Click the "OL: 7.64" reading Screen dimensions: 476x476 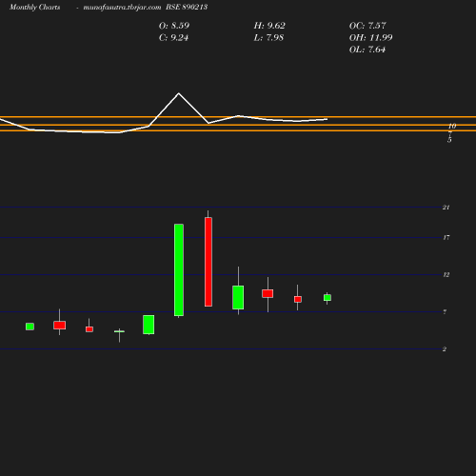[367, 50]
